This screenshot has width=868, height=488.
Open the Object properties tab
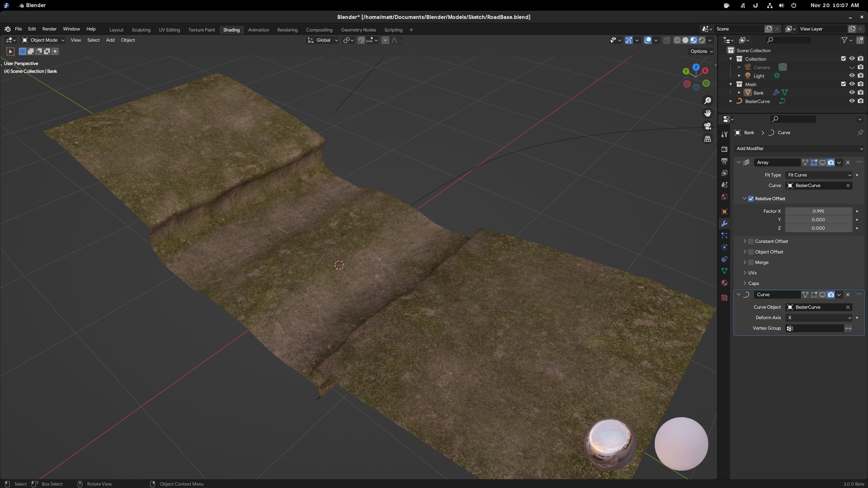724,211
